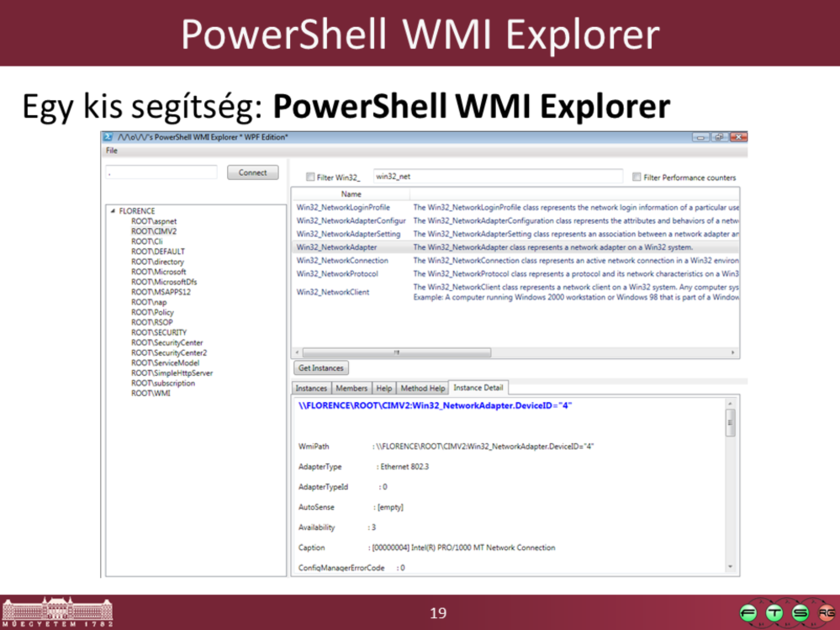Viewport: 840px width, 630px height.
Task: Select Win32_NetworkAdapterConfigur class row
Action: (x=516, y=220)
